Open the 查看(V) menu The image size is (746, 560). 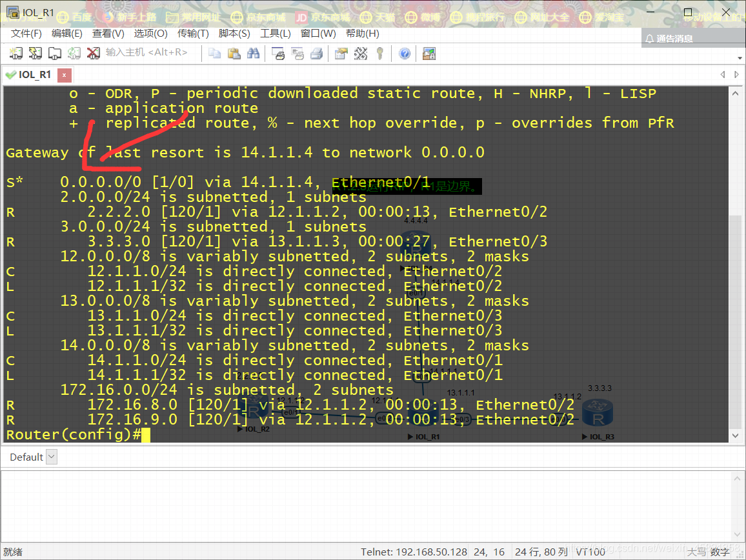coord(108,34)
